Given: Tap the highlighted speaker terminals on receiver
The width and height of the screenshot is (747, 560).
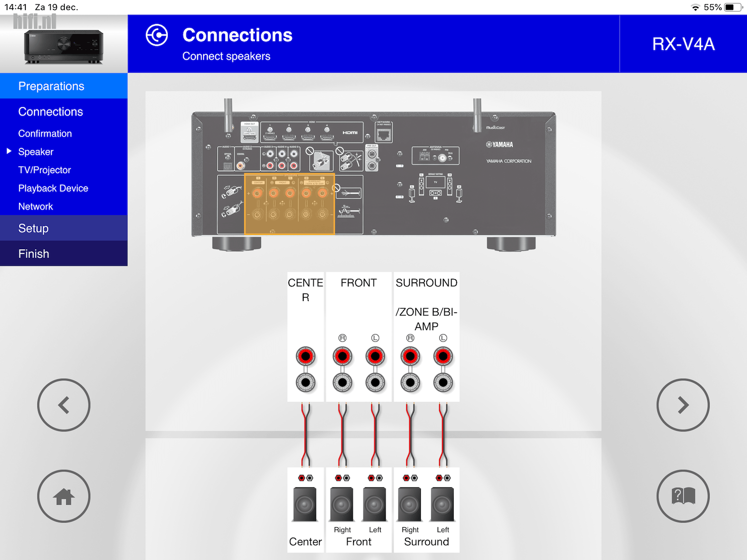Looking at the screenshot, I should pos(289,204).
